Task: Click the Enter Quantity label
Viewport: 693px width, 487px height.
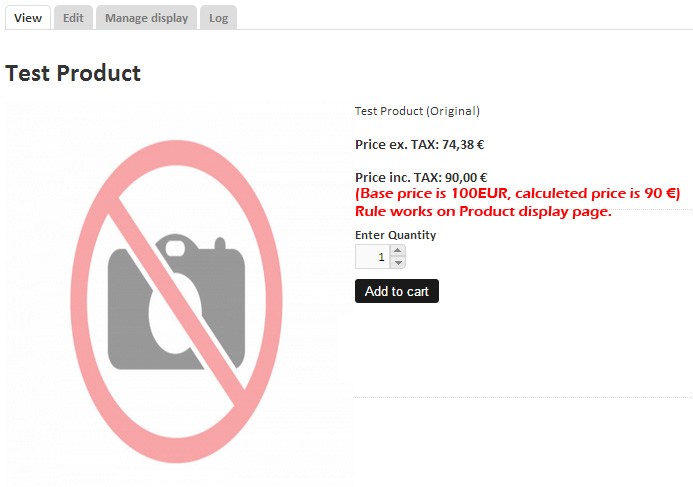Action: (396, 235)
